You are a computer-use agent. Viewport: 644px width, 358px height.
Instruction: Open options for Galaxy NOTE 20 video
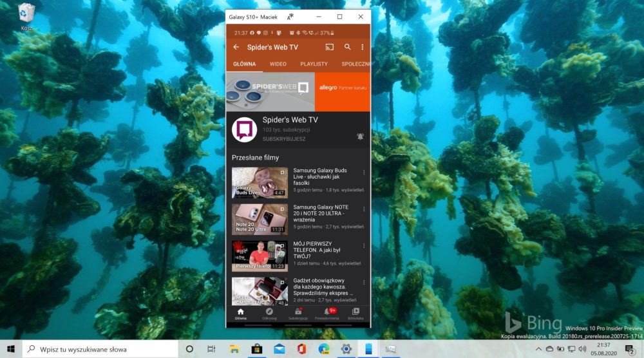point(363,209)
